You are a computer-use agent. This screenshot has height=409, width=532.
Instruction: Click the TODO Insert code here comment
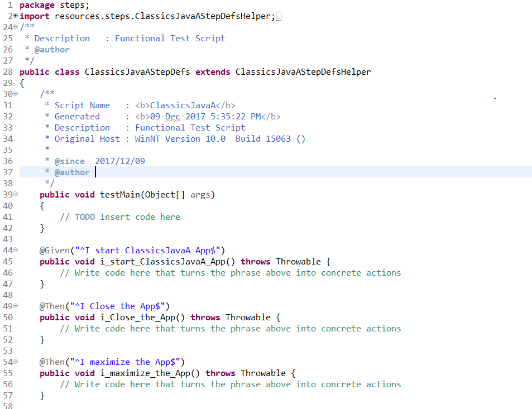pos(122,216)
